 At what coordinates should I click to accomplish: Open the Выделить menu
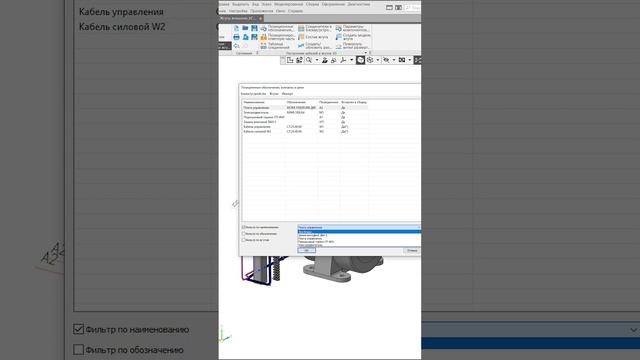[x=240, y=4]
